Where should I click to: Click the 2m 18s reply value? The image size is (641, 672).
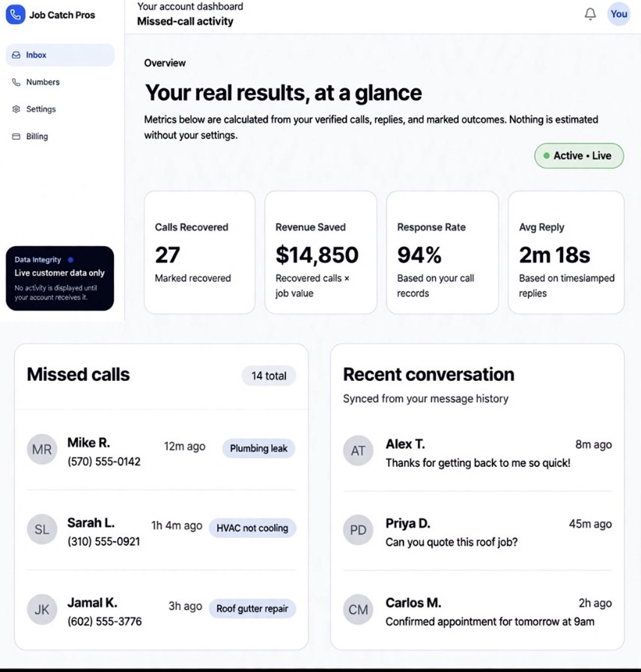(x=554, y=254)
